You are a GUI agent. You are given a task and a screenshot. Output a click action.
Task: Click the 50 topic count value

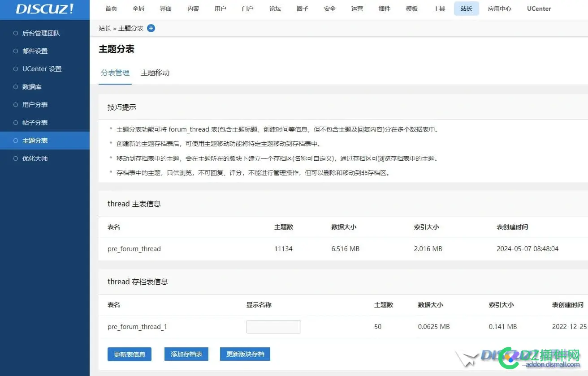pyautogui.click(x=378, y=327)
